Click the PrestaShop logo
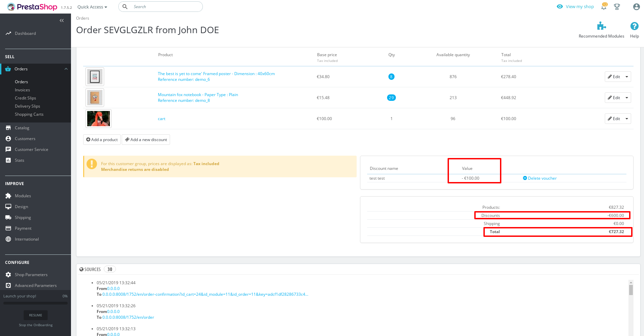The height and width of the screenshot is (336, 644). 32,7
